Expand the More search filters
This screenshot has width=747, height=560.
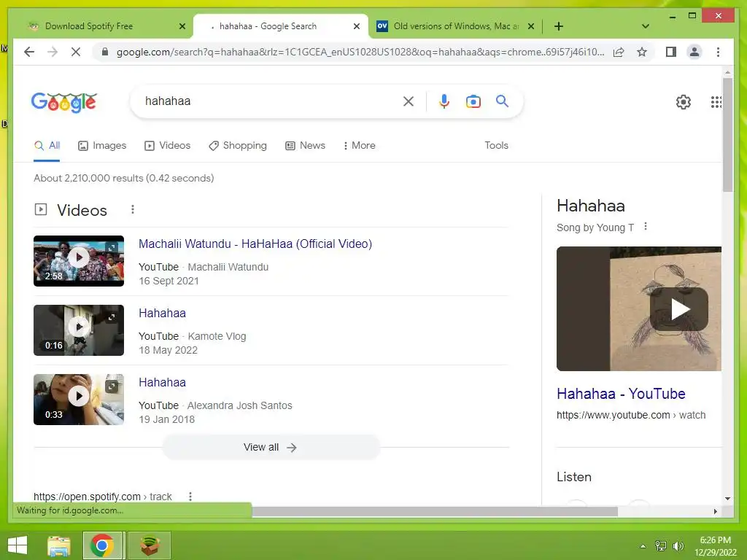point(359,146)
